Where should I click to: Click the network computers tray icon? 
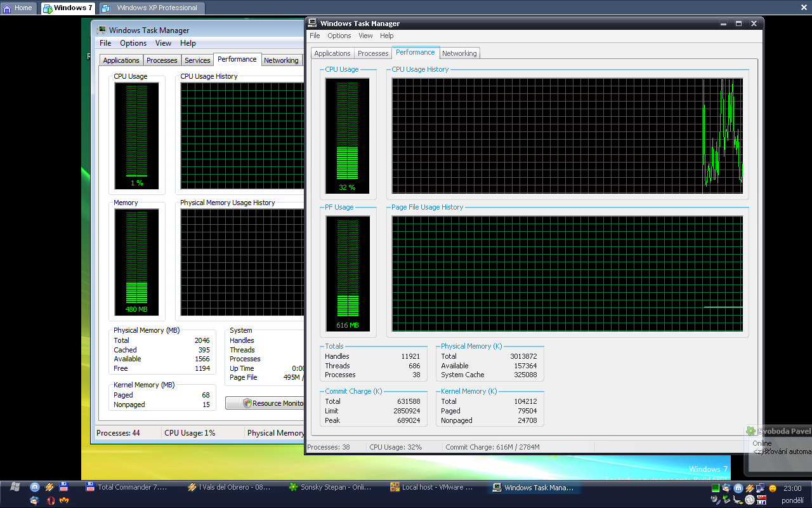pos(760,488)
